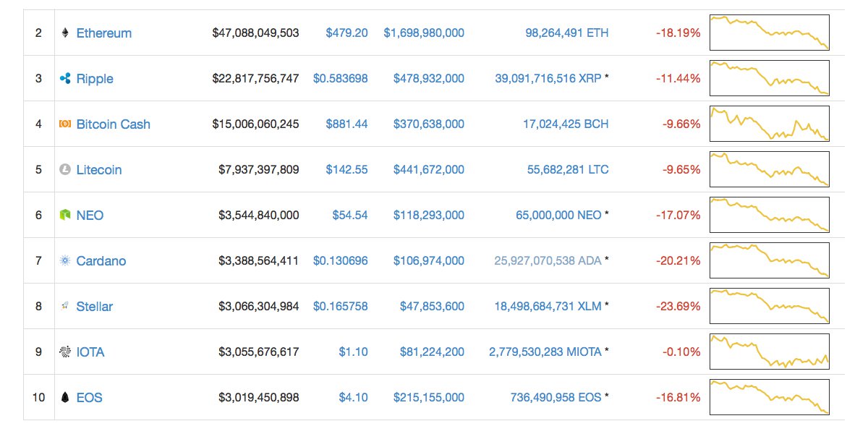Viewport: 868px width, 434px height.
Task: Click Stellar price $0.165758
Action: (341, 306)
